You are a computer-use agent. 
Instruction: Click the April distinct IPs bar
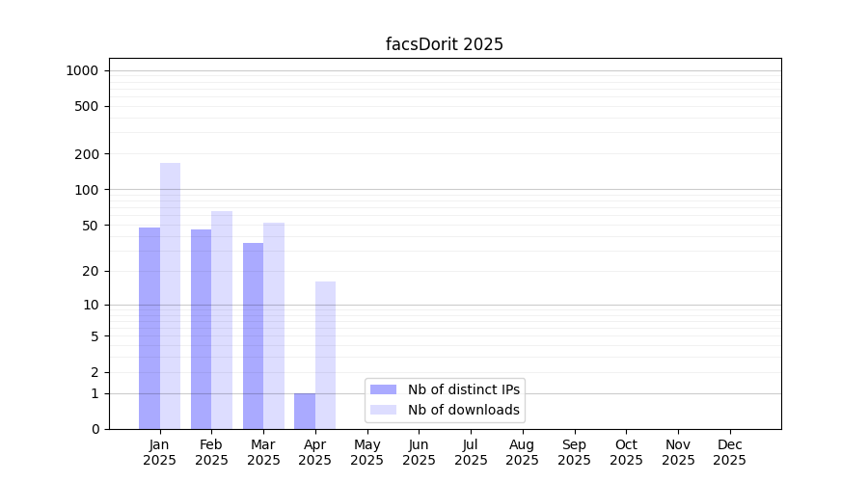click(x=305, y=411)
